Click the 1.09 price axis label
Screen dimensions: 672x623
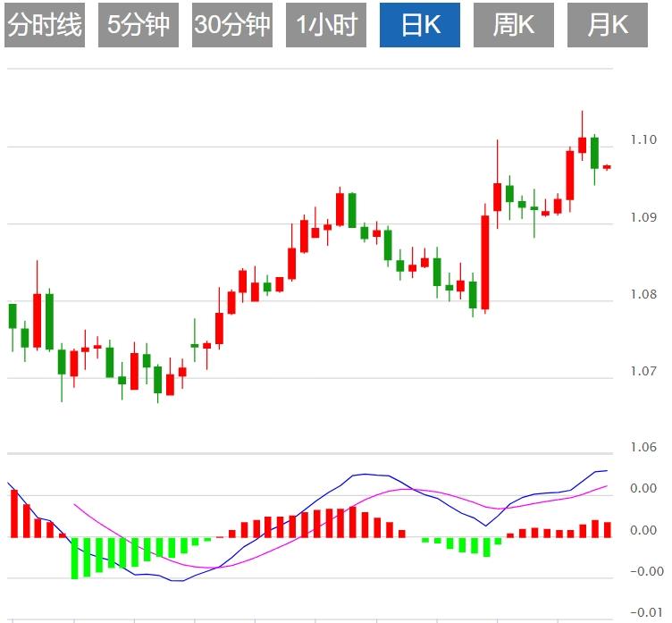[x=643, y=217]
